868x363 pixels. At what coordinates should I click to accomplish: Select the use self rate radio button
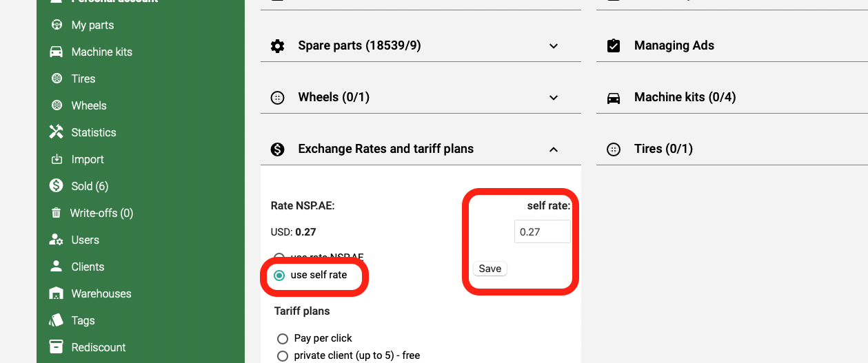click(279, 275)
